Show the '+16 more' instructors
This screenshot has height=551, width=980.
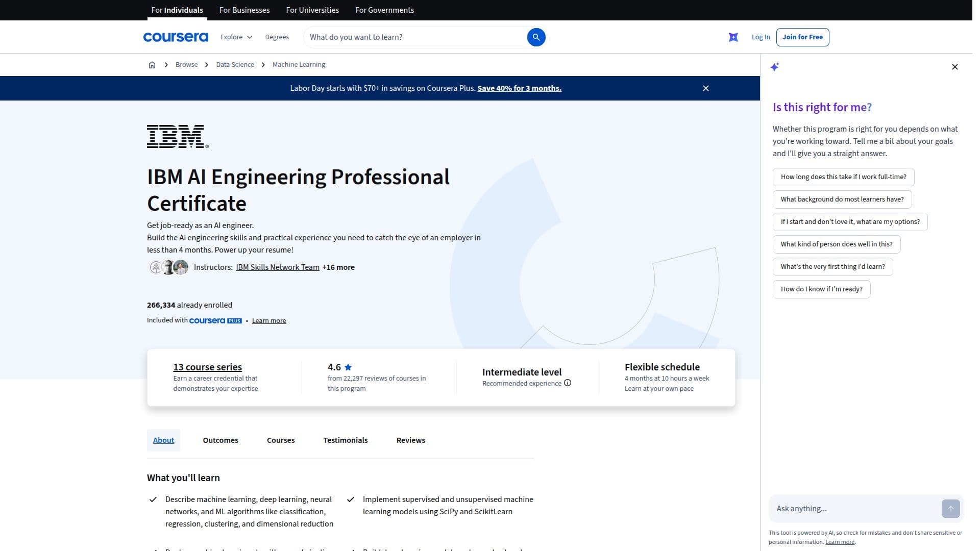click(338, 267)
